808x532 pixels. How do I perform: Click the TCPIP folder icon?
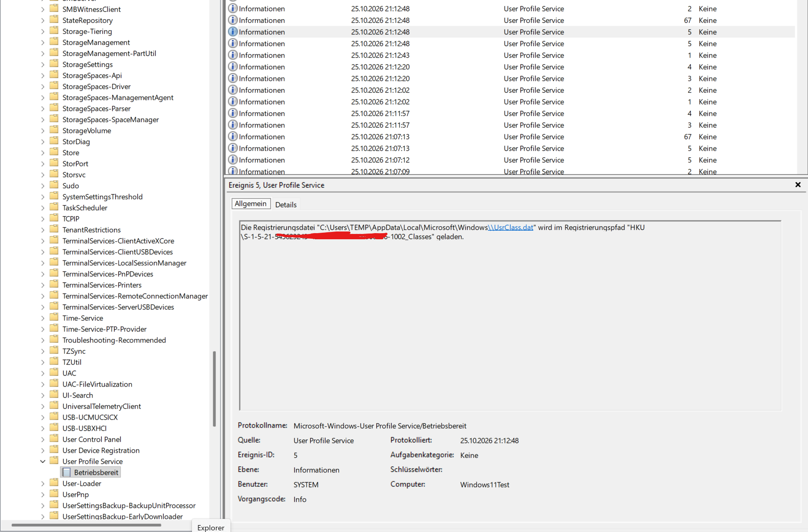click(x=54, y=218)
